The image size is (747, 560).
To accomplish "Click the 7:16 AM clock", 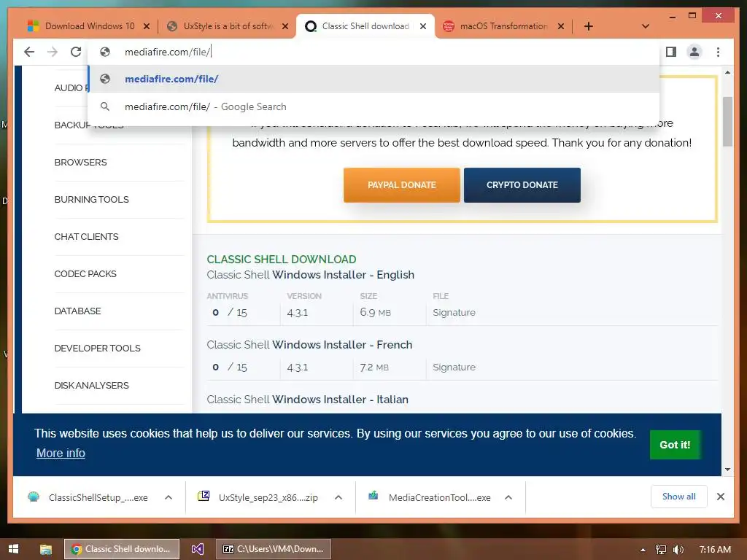I will click(x=715, y=550).
